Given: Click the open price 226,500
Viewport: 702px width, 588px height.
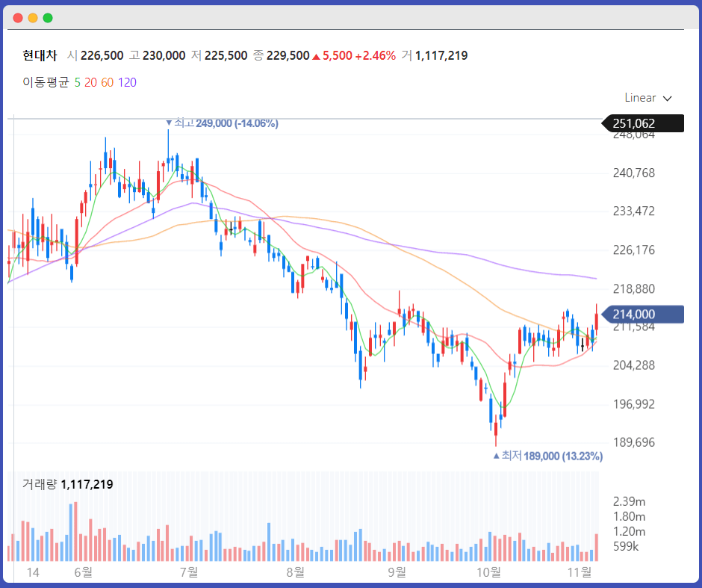Looking at the screenshot, I should click(102, 55).
